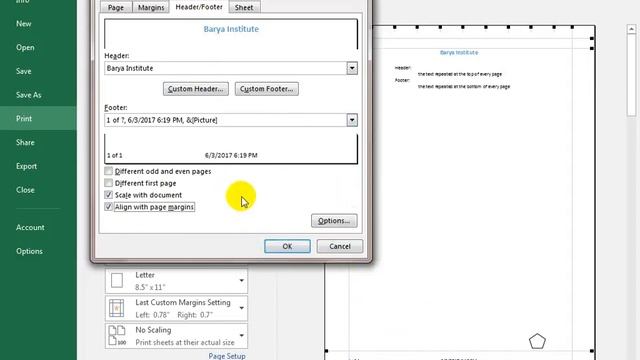Click the custom margins icon
This screenshot has height=360, width=640.
click(117, 308)
